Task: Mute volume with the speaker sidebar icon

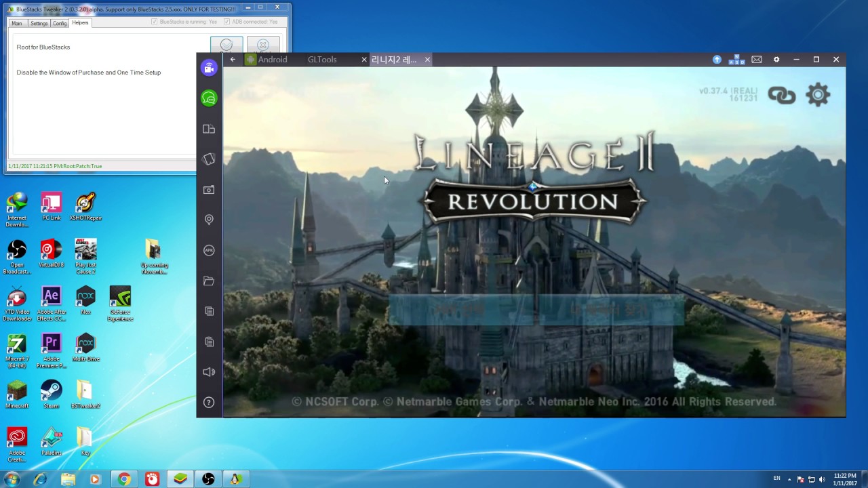Action: tap(209, 372)
